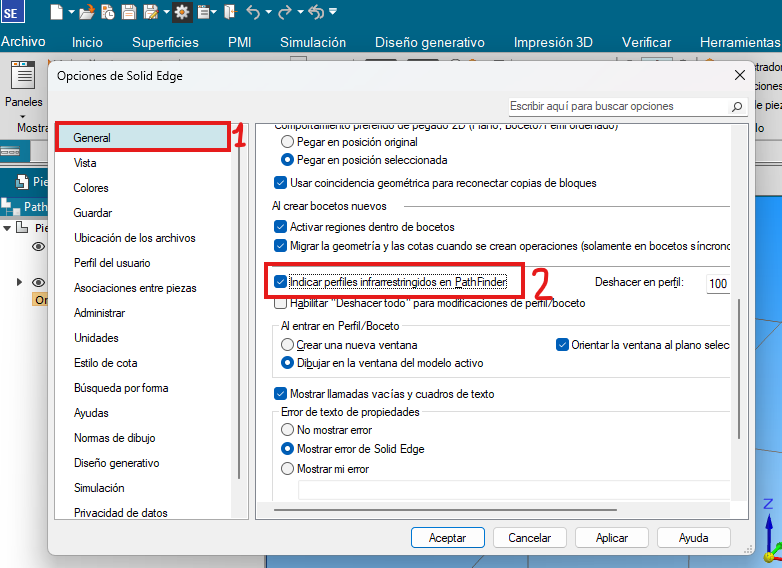Click the Undo arrow icon
The height and width of the screenshot is (568, 782).
point(253,12)
